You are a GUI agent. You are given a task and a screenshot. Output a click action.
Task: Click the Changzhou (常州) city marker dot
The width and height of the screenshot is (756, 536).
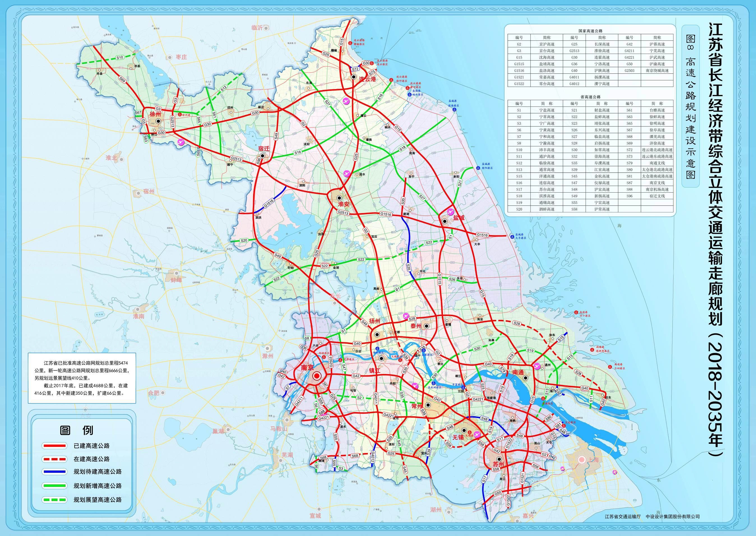point(428,405)
